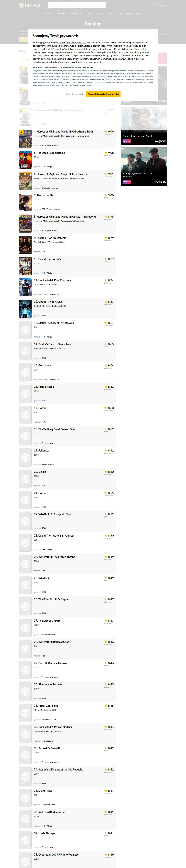Image resolution: width=186 pixels, height=868 pixels.
Task: Accept cookies with Akceptuję i przechodzę do serwisu
Action: click(103, 94)
